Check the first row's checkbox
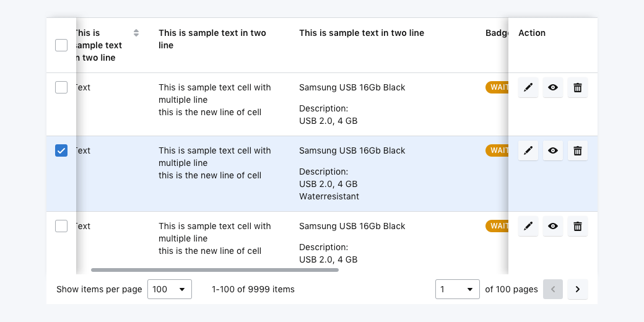 [x=61, y=87]
